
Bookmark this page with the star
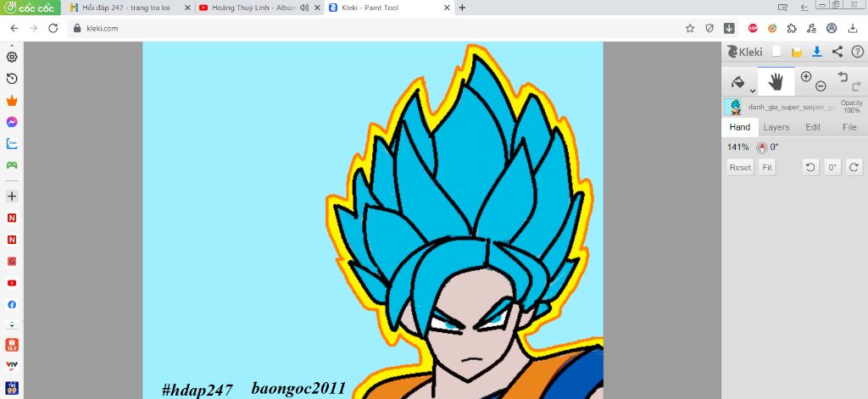point(690,28)
